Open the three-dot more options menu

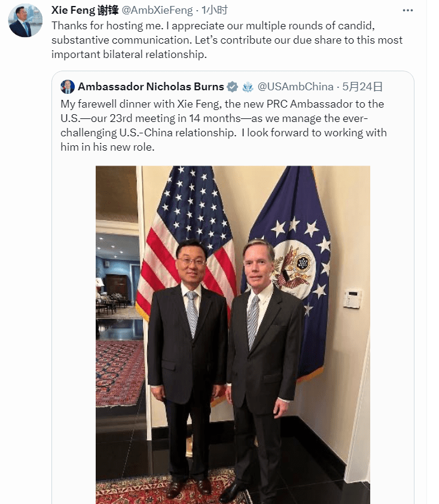click(407, 11)
